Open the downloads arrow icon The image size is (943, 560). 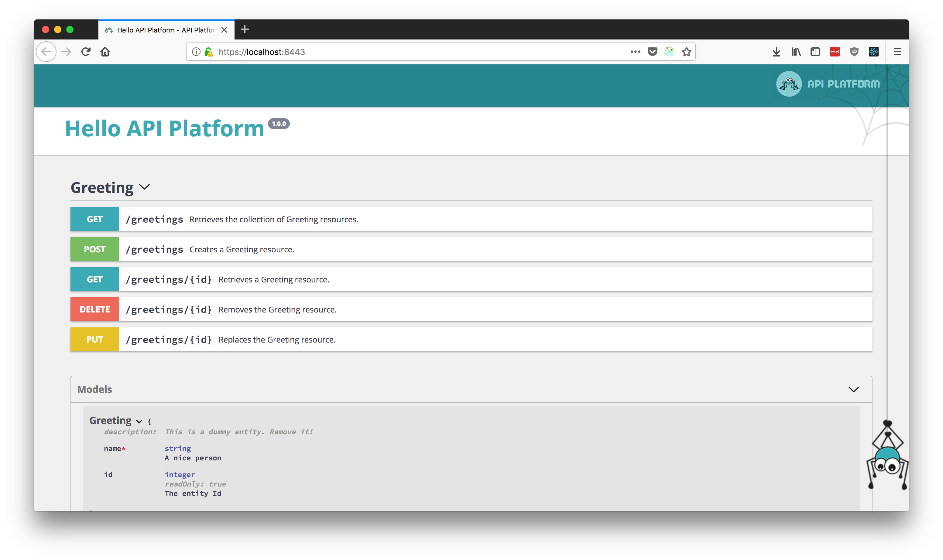click(x=776, y=52)
